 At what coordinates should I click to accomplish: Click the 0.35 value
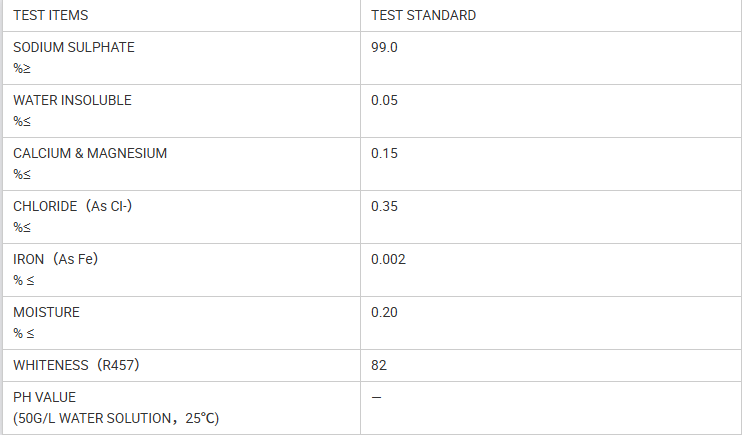coord(384,207)
